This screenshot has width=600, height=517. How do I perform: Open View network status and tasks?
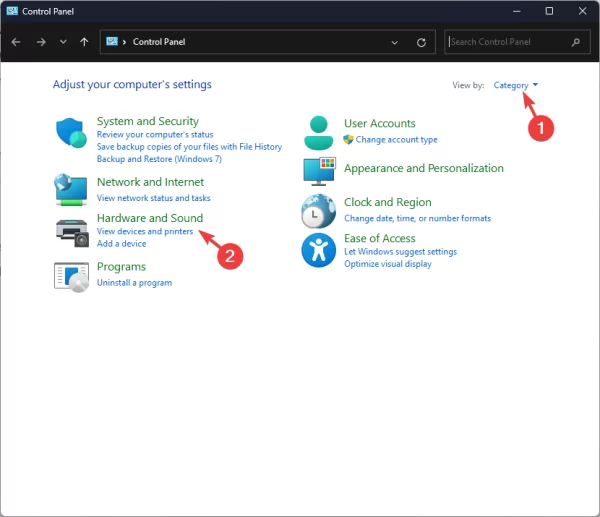point(153,198)
